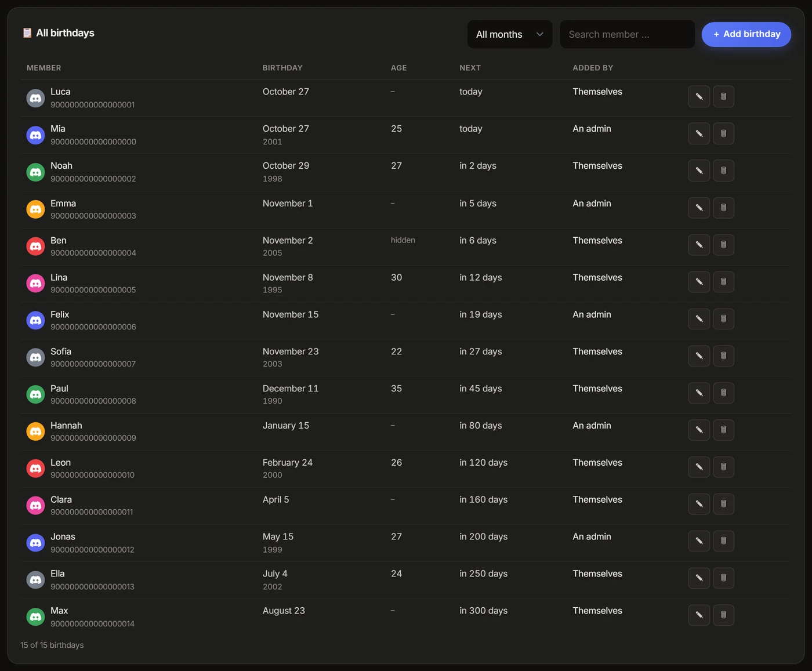The image size is (812, 671).
Task: Edit Luca's birthday with pencil icon
Action: click(699, 96)
